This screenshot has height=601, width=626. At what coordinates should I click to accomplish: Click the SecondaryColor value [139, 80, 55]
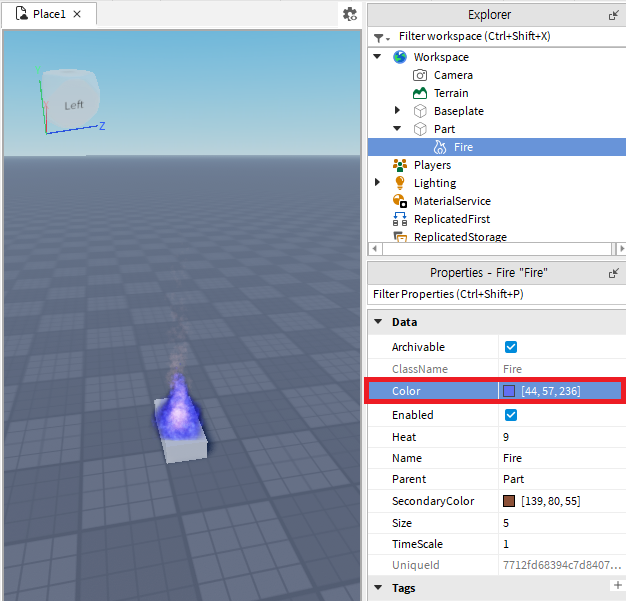[551, 501]
